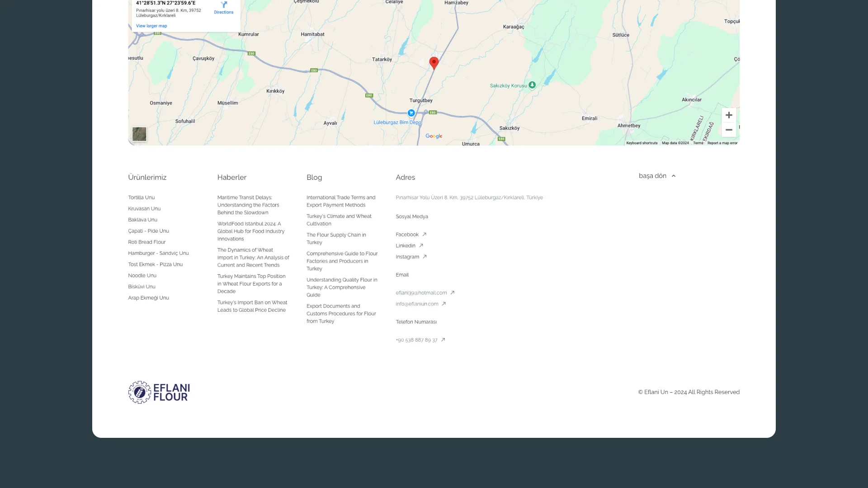Open the Arap Ekmeği Unu link
Image resolution: width=868 pixels, height=488 pixels.
pyautogui.click(x=148, y=298)
